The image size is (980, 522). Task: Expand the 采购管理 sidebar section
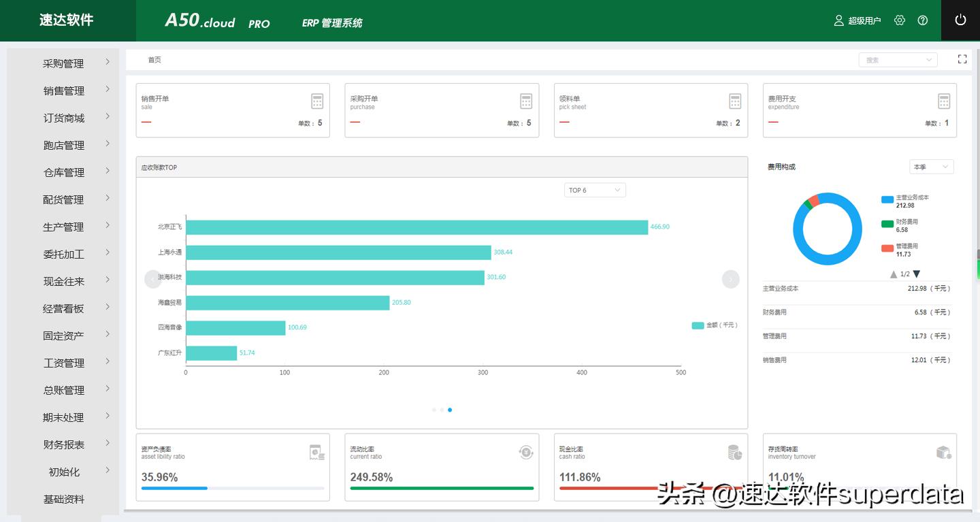tap(63, 63)
